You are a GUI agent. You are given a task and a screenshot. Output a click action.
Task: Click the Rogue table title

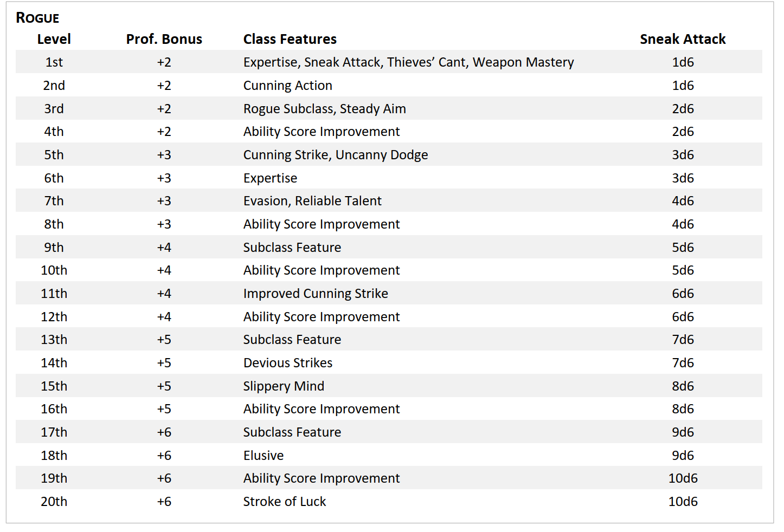[37, 18]
